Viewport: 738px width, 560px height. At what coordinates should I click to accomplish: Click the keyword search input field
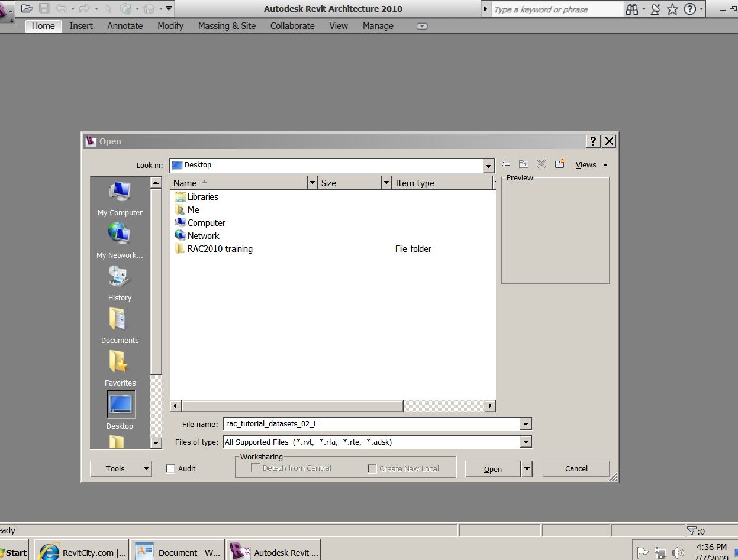coord(557,9)
